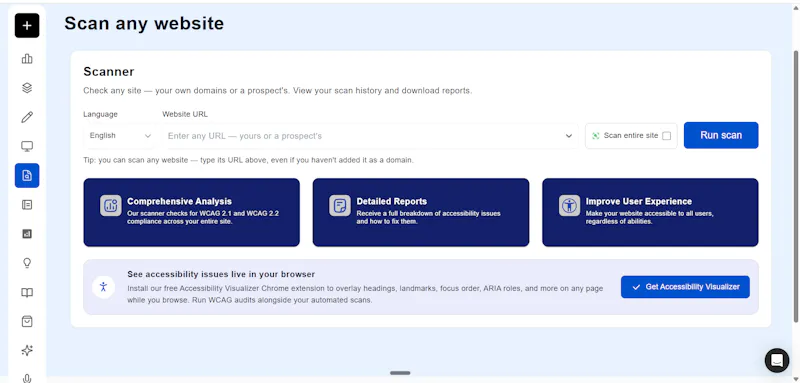Click the vertical page scrollbar
This screenshot has height=383, width=800.
pyautogui.click(x=796, y=186)
